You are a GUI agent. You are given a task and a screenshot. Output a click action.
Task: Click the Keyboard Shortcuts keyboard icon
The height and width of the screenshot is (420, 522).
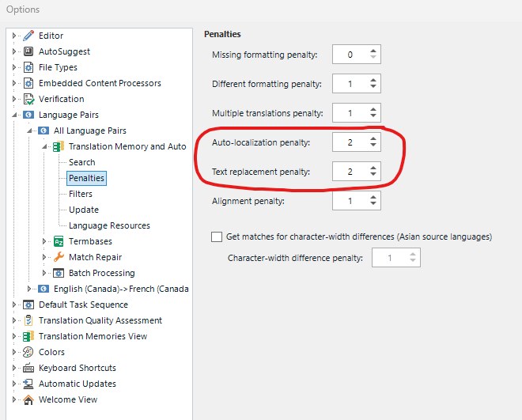click(x=28, y=368)
